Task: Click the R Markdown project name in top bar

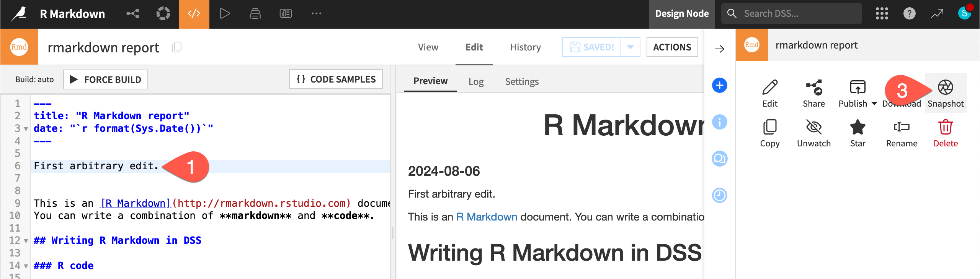Action: 72,14
